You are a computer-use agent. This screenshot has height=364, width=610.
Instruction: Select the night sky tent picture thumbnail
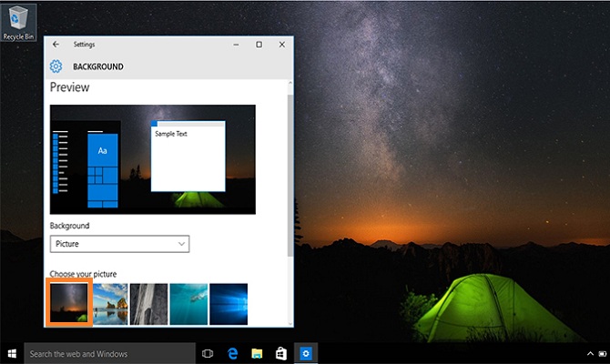point(69,302)
